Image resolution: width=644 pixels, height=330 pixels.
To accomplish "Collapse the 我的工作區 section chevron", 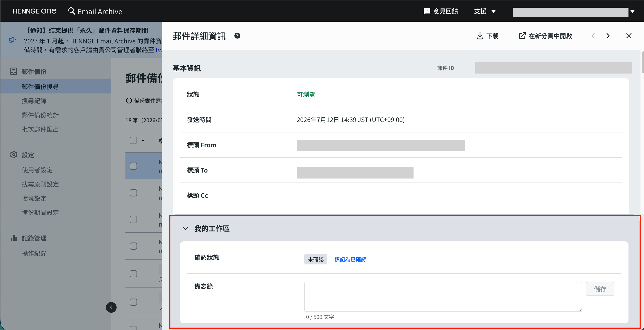I will [185, 228].
